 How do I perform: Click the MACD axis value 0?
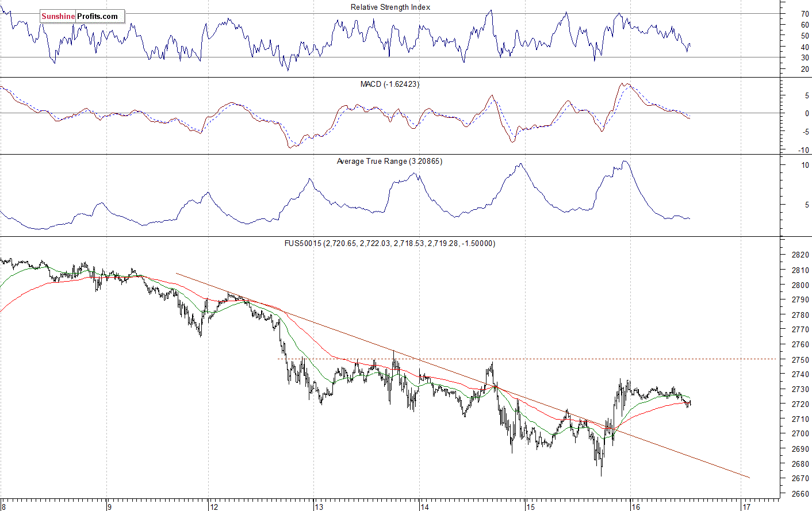pos(807,114)
